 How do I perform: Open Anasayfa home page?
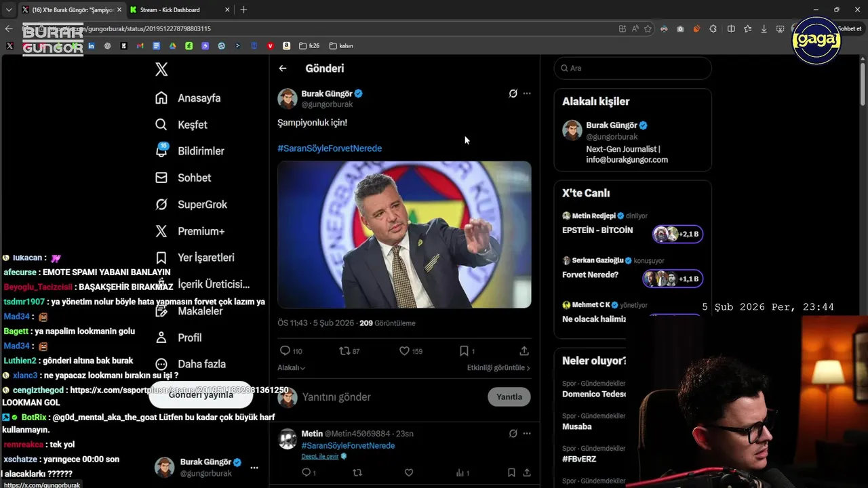pyautogui.click(x=188, y=98)
